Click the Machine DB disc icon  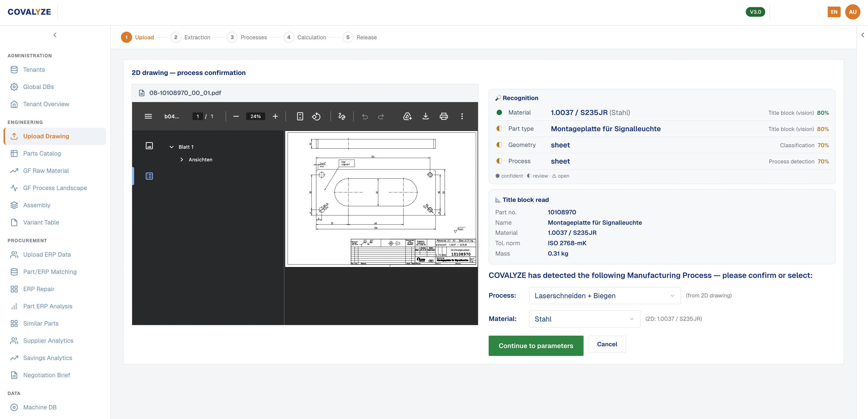click(14, 407)
